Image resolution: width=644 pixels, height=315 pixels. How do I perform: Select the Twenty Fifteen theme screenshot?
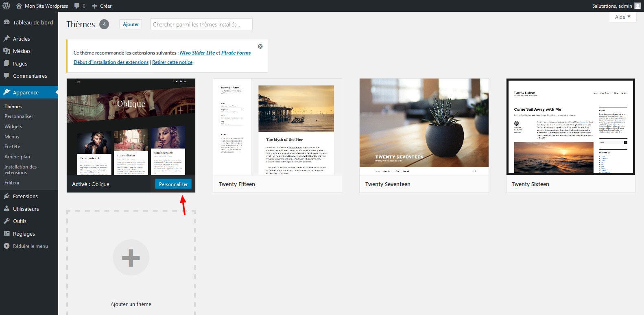click(277, 127)
